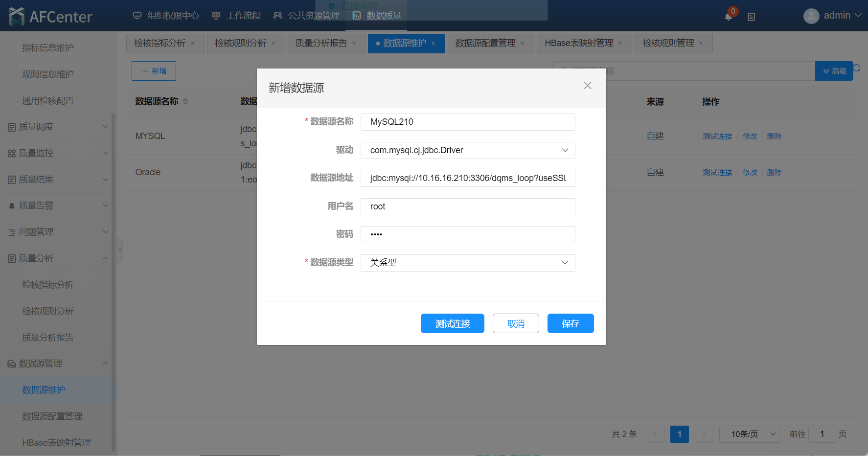Viewport: 868px width, 456px height.
Task: Collapse the sidebar using the side handle
Action: click(119, 250)
